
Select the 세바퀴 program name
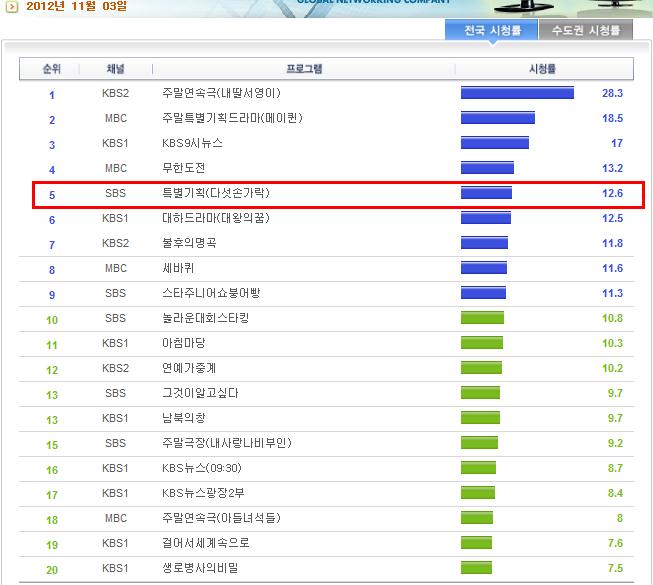178,268
